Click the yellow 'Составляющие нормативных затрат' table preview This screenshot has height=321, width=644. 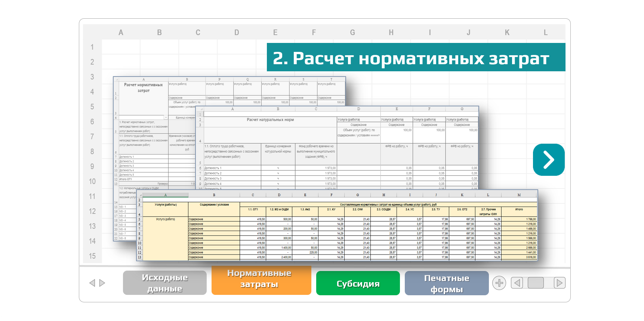(x=336, y=228)
